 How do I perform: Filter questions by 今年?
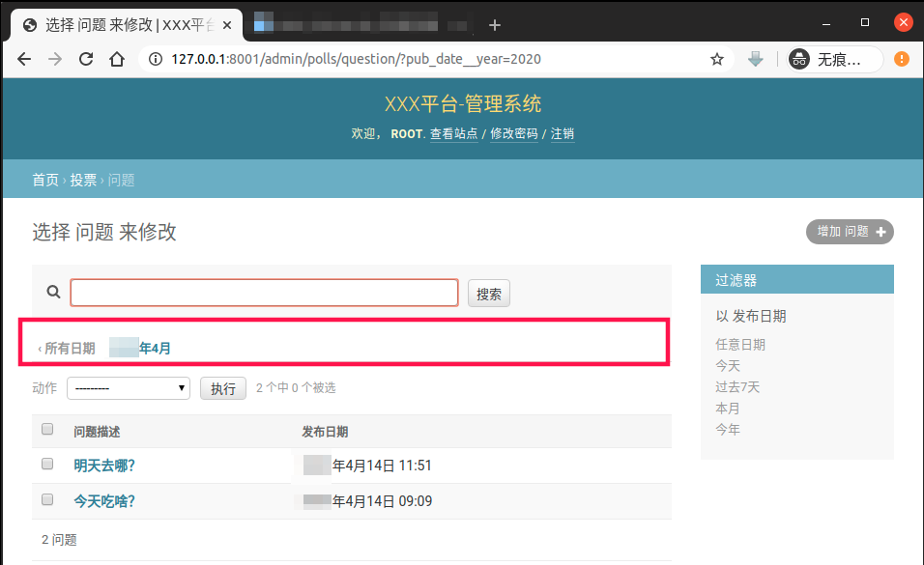click(x=728, y=430)
